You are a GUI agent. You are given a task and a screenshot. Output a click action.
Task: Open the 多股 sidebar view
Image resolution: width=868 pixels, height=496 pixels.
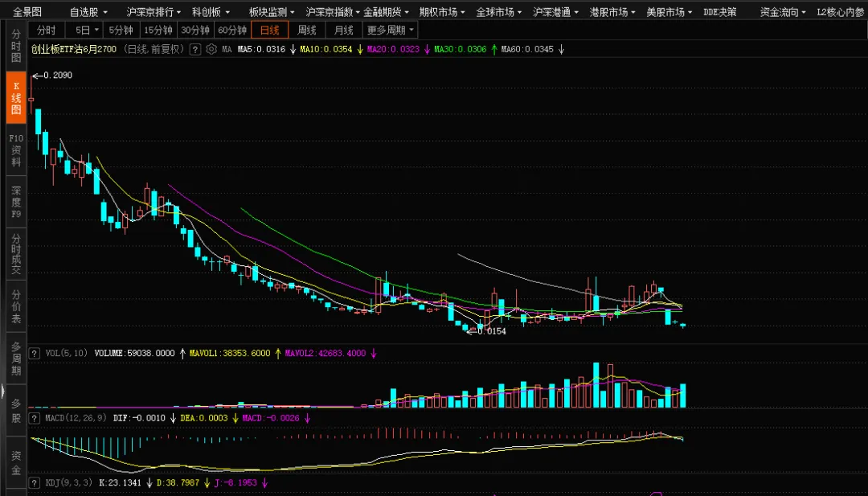point(16,410)
